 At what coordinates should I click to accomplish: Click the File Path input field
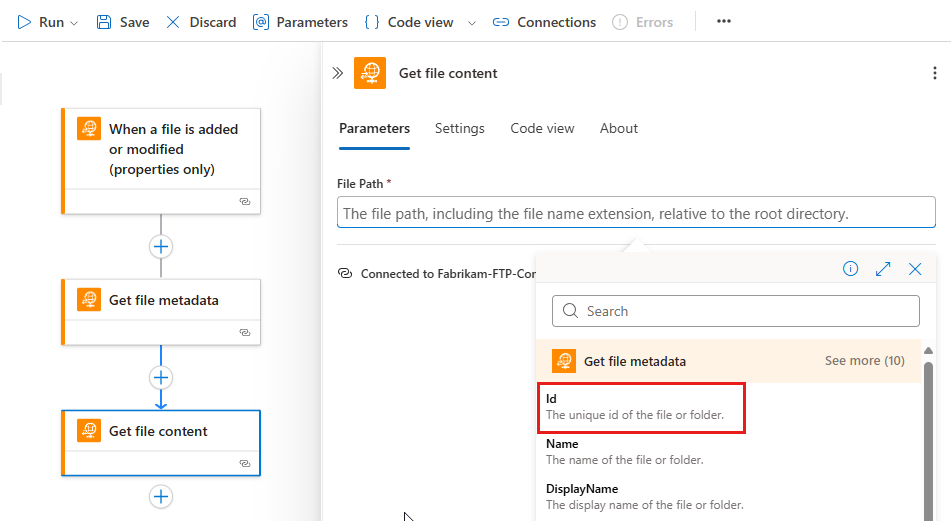click(636, 213)
